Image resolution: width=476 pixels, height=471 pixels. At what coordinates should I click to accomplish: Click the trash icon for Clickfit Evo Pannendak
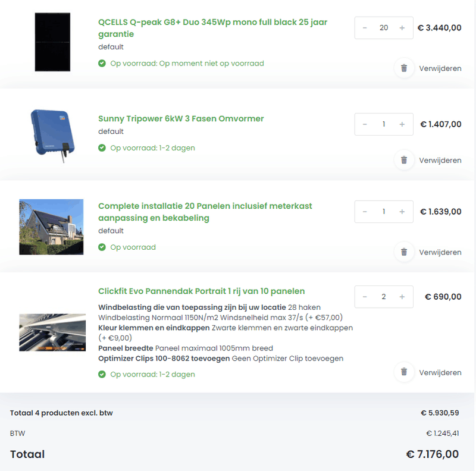(x=404, y=372)
